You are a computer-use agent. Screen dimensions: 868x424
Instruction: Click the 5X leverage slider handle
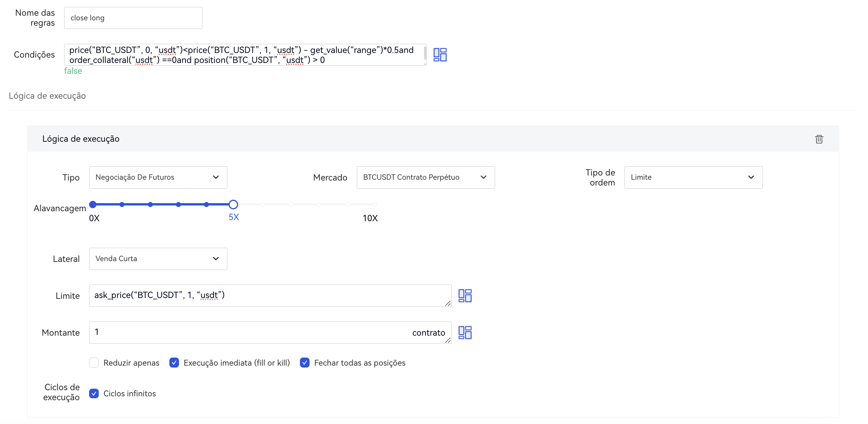point(233,204)
